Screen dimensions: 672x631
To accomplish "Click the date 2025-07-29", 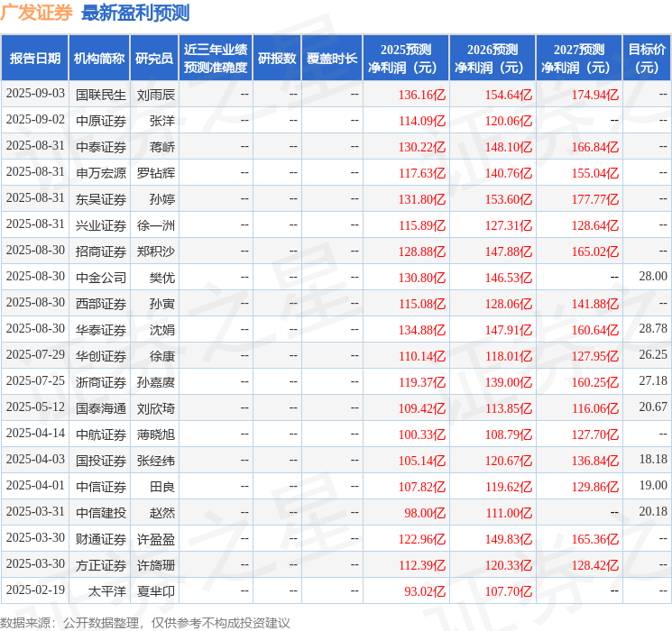I will click(x=35, y=354).
